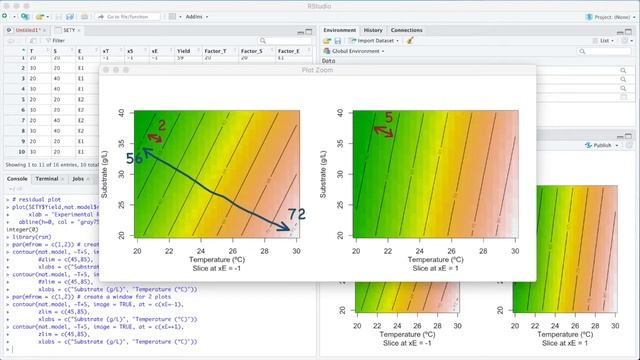Click the workspace panes grid icon
Viewport: 640px width, 360px height.
pos(172,17)
